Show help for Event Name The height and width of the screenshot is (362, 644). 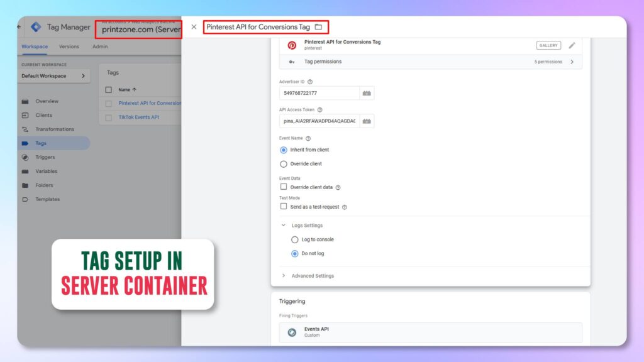click(308, 138)
